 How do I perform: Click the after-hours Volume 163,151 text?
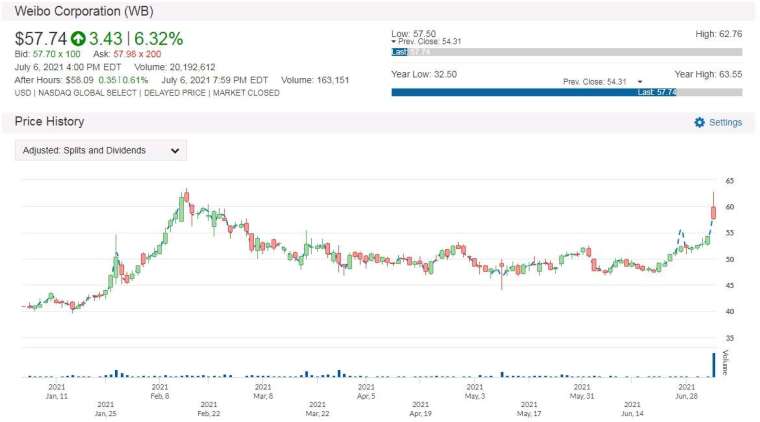(x=315, y=80)
